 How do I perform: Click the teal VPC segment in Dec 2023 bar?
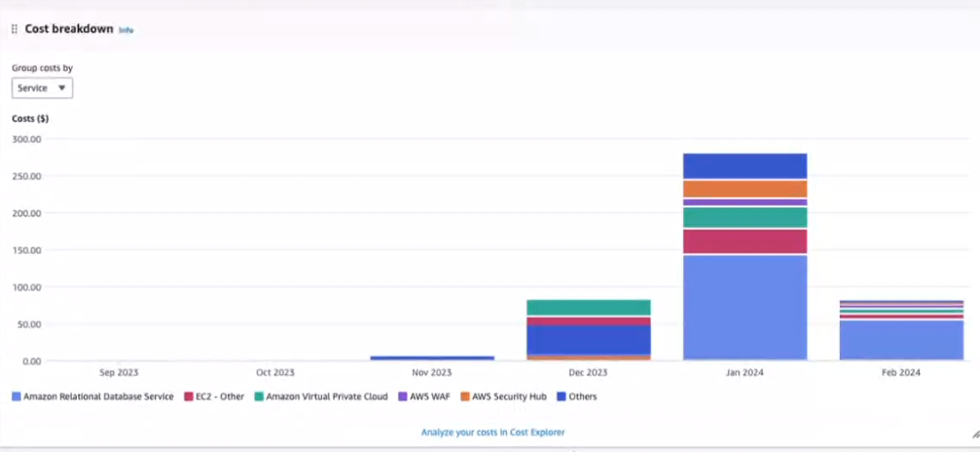click(588, 308)
